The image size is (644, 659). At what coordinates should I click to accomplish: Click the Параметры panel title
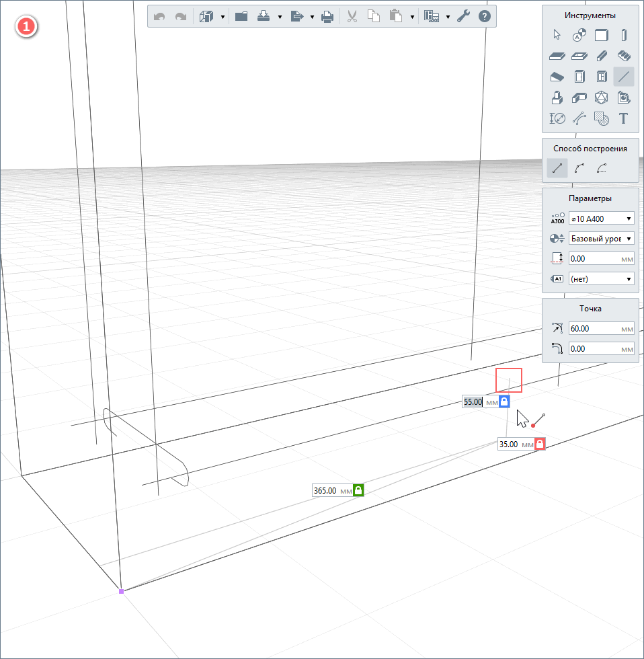click(590, 198)
